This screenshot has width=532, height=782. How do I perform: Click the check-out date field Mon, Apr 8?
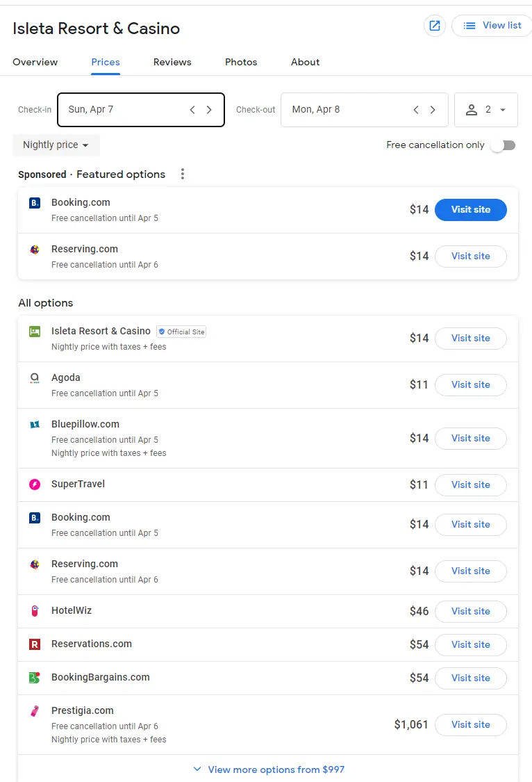[365, 110]
